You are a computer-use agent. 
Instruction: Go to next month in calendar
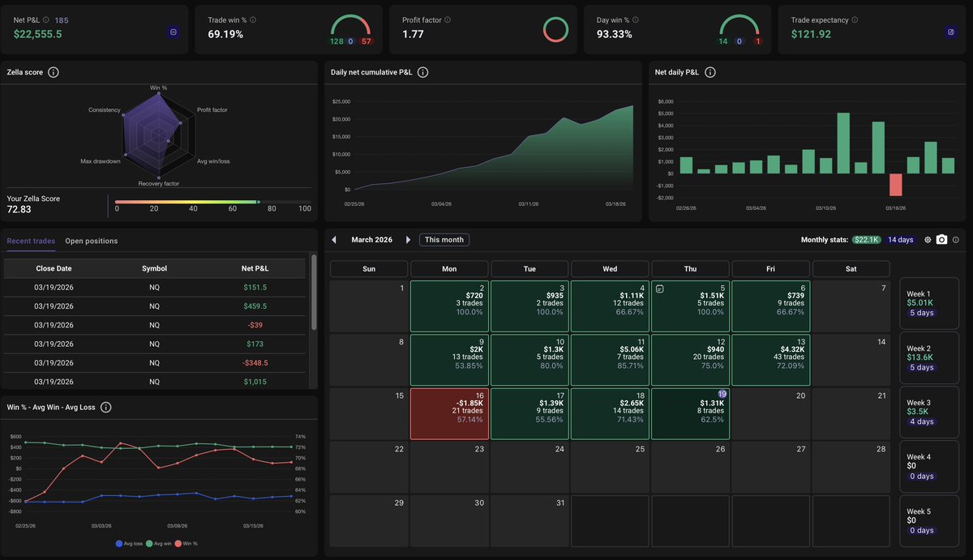[x=408, y=240]
